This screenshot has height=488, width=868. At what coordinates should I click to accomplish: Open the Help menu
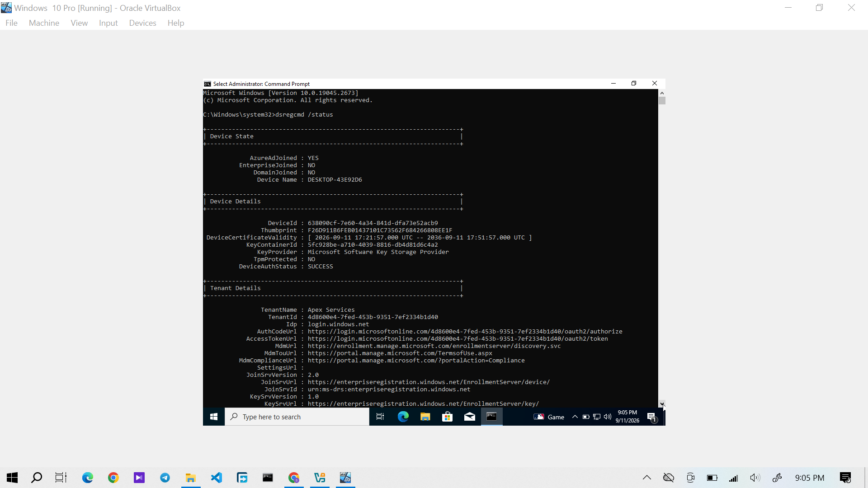[175, 23]
